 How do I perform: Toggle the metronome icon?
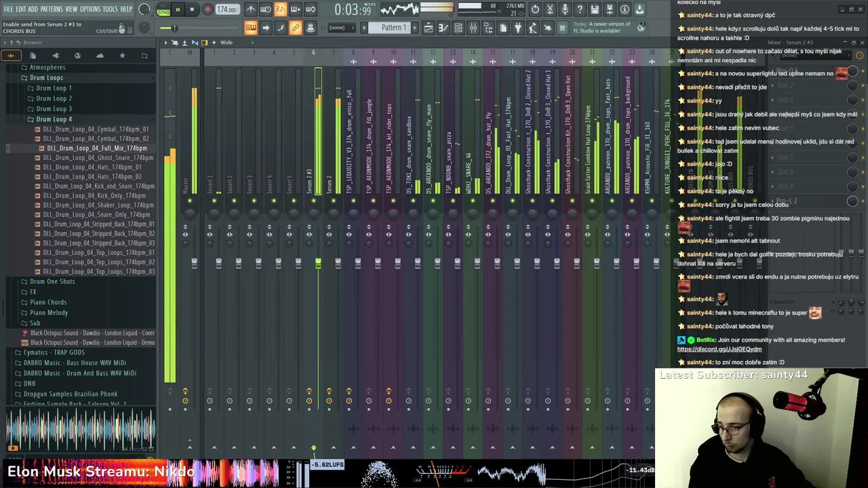point(251,9)
